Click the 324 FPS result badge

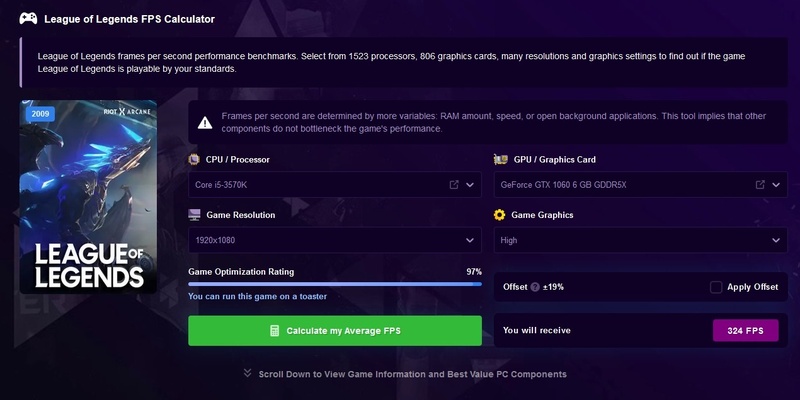[745, 330]
